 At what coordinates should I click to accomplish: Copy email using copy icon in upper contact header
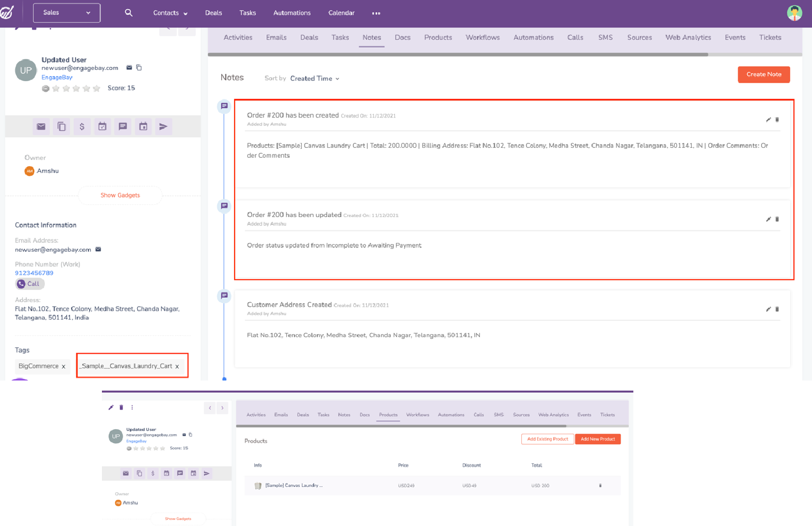139,68
